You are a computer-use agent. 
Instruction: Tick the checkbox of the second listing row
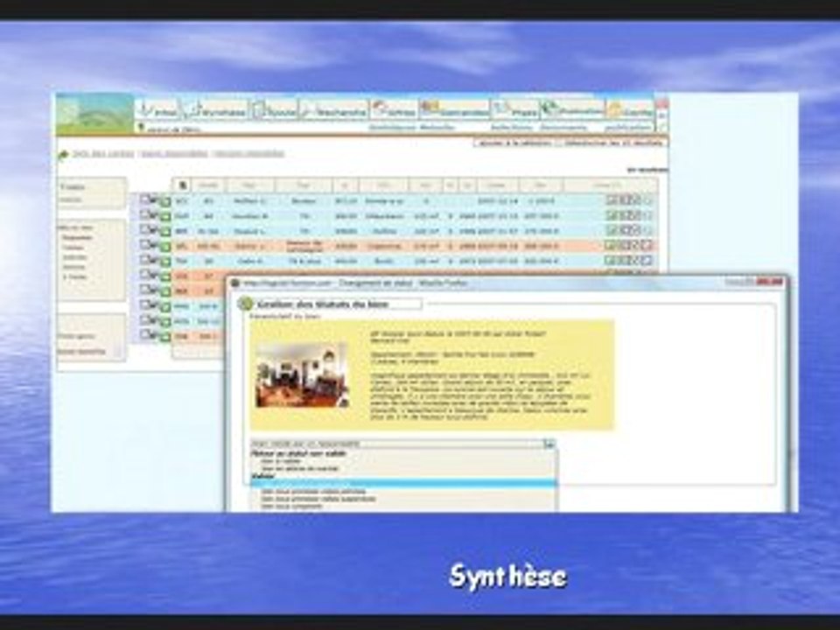(x=144, y=215)
